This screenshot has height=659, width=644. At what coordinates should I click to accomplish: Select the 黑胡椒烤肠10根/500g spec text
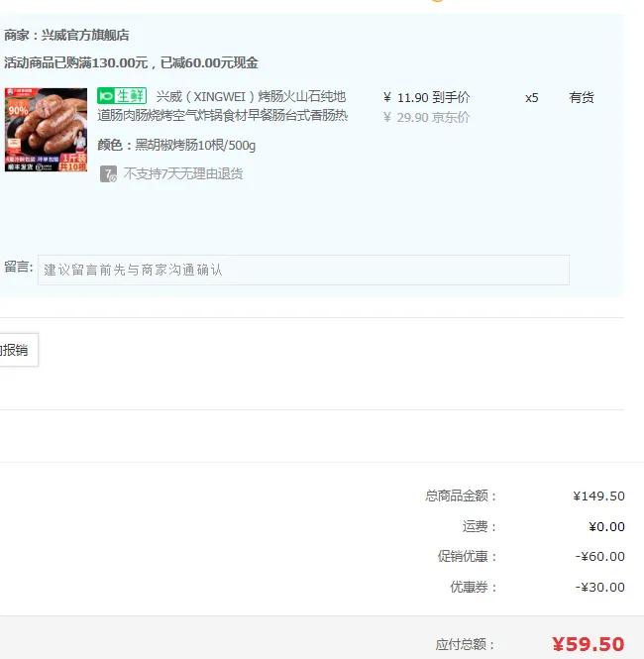(x=195, y=145)
